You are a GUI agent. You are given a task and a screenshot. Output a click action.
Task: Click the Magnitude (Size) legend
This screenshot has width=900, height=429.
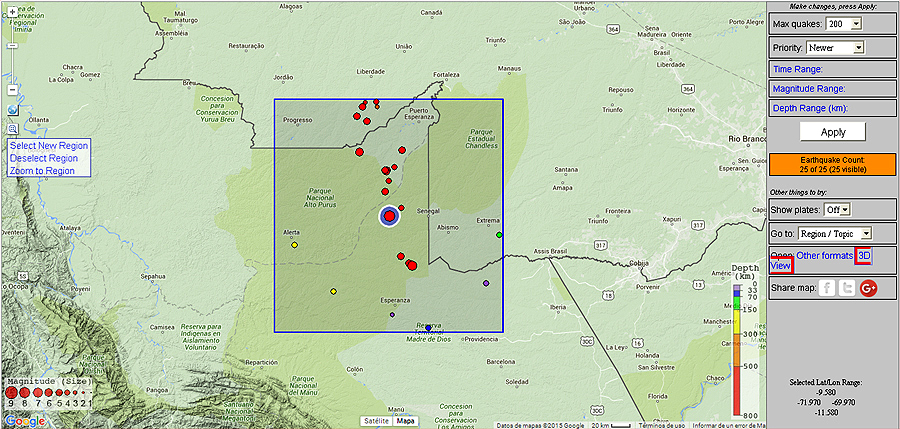(49, 392)
